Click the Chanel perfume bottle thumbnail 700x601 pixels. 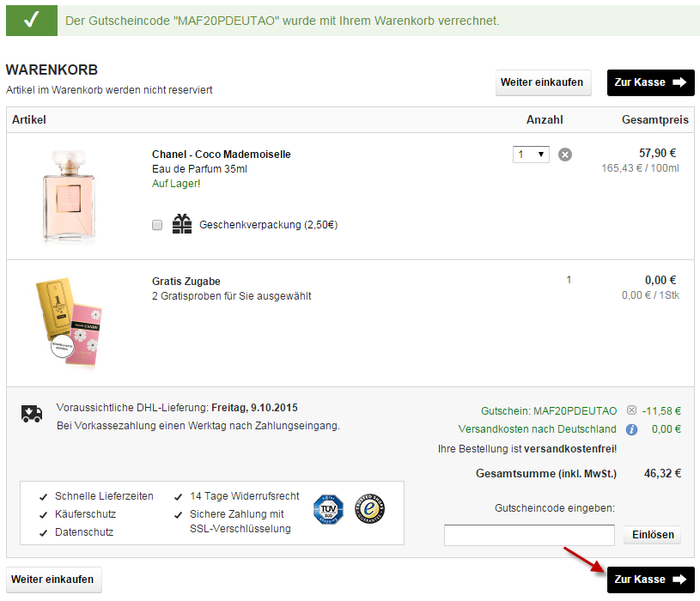(69, 196)
